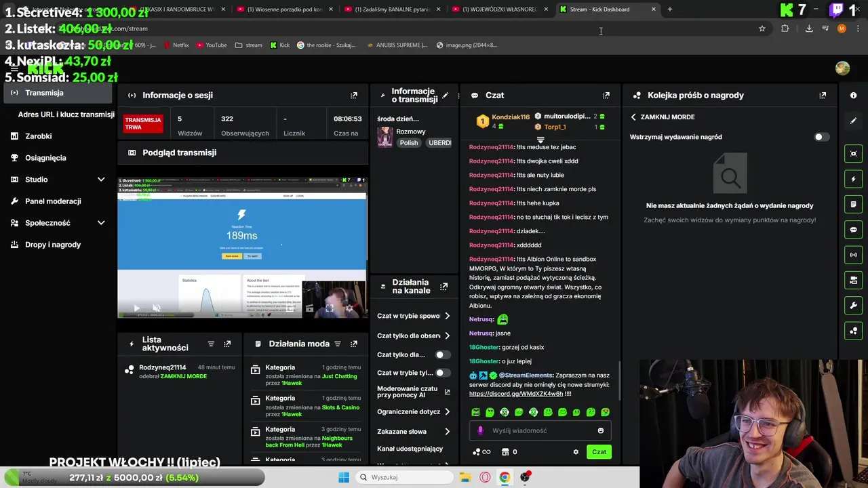Click the Windows taskbar Wyszukaj search box
Viewport: 868px width, 488px height.
403,477
